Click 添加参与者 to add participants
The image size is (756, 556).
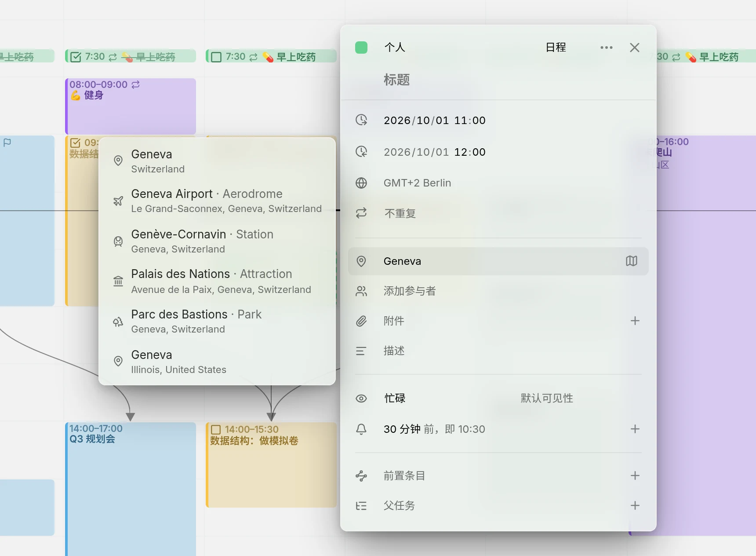pyautogui.click(x=410, y=291)
